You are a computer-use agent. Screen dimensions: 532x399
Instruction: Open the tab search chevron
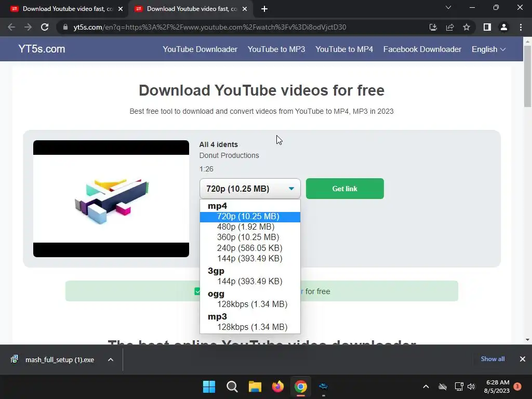(448, 7)
